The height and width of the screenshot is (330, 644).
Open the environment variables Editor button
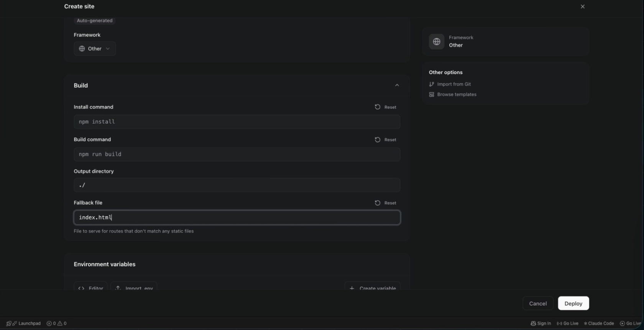90,287
